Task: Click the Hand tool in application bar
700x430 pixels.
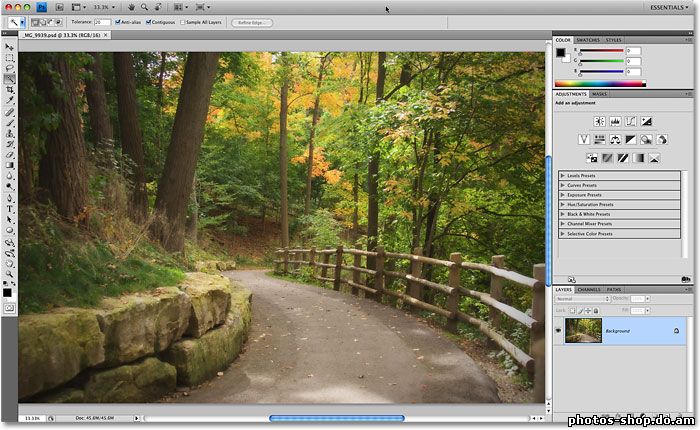Action: click(131, 7)
